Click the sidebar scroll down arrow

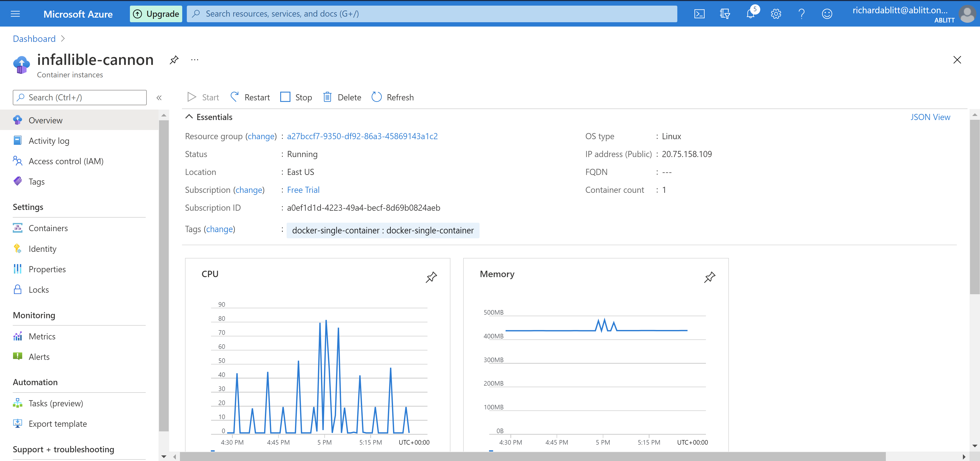pyautogui.click(x=164, y=456)
